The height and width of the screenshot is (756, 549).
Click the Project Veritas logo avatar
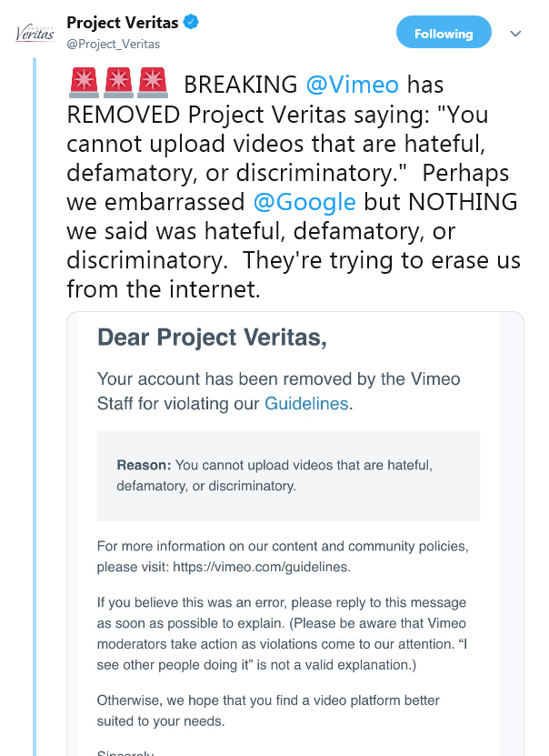coord(34,33)
